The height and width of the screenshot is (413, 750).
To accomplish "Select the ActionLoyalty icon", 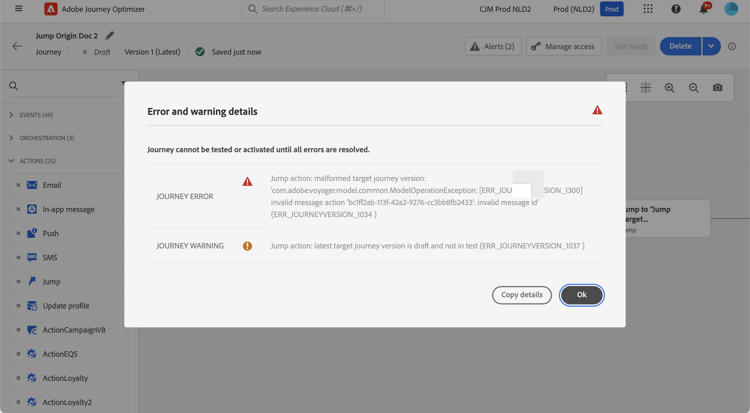I will [x=32, y=378].
